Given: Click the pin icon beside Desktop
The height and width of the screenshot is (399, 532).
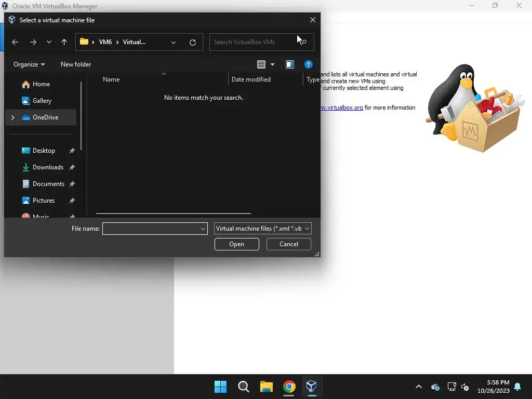Looking at the screenshot, I should coord(72,151).
